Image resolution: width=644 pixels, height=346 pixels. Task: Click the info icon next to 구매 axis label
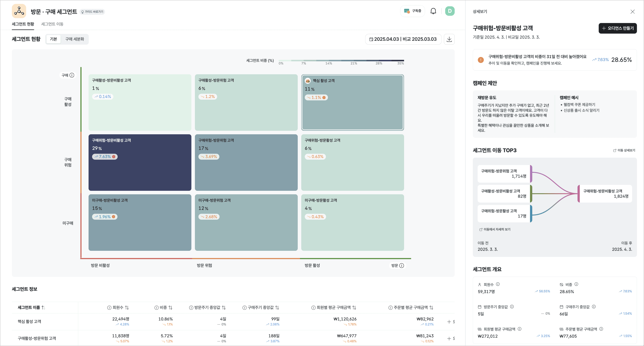point(72,75)
